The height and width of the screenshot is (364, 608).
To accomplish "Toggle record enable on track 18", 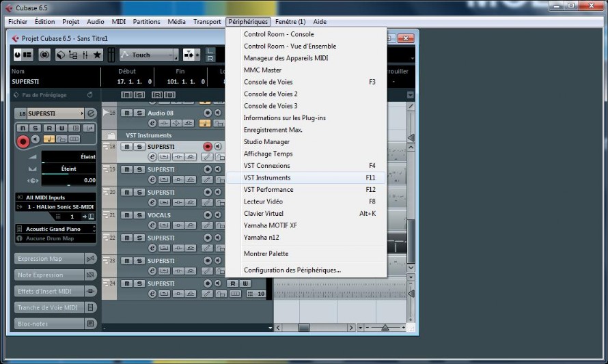I will [208, 146].
